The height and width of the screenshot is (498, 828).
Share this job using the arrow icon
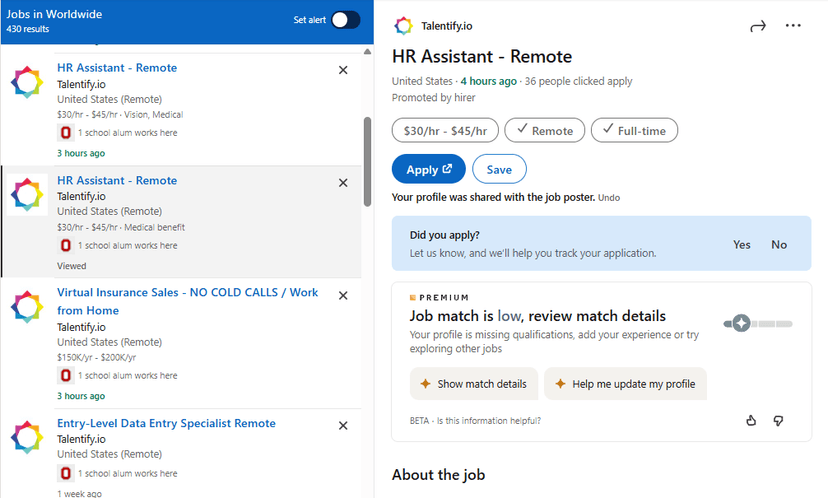[758, 26]
